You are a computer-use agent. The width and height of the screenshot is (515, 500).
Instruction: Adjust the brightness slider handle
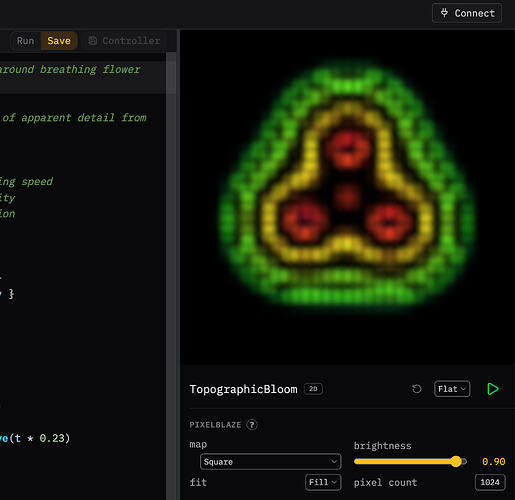coord(456,462)
